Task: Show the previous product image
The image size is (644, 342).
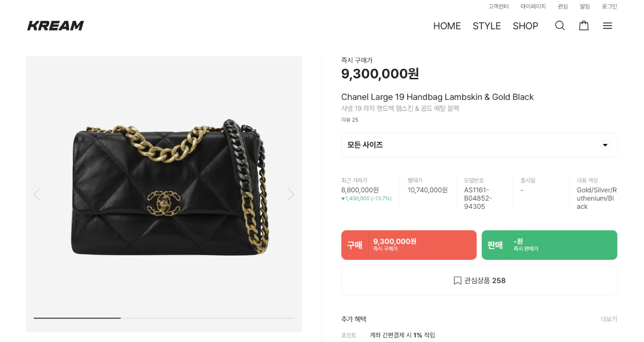Action: coord(36,194)
